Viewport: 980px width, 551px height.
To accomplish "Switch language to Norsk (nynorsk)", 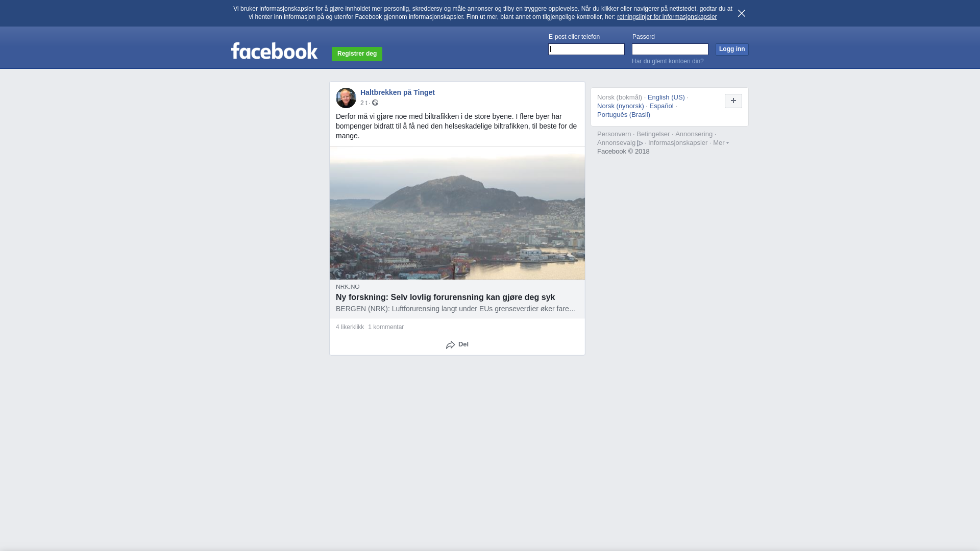I will tap(621, 106).
